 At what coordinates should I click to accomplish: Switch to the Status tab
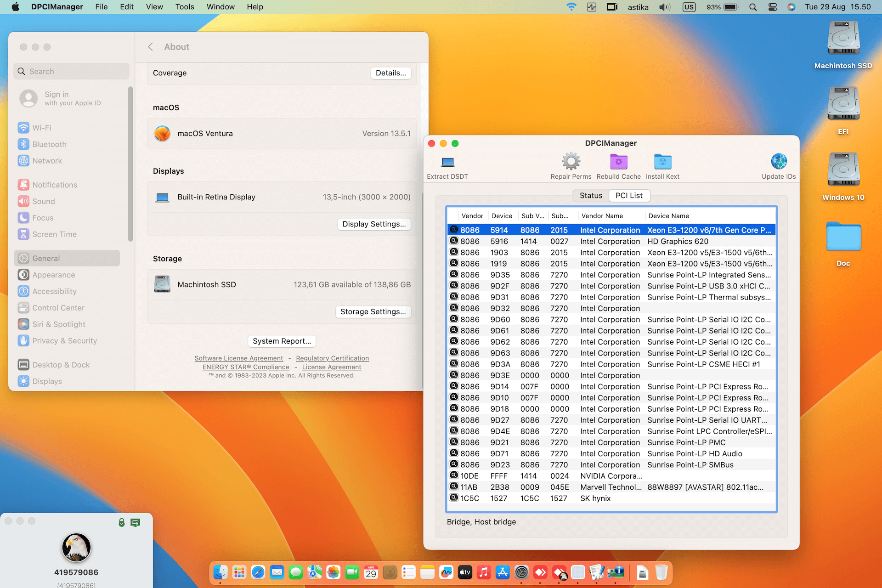(x=591, y=196)
